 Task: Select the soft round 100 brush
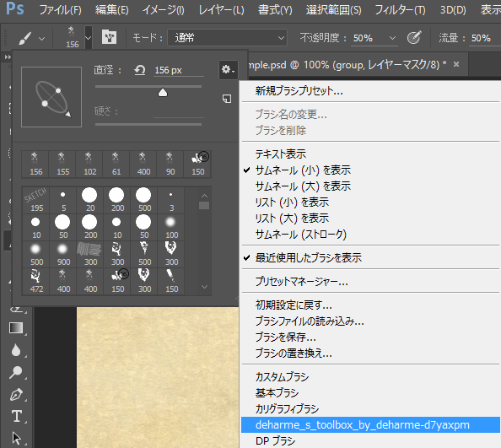(x=171, y=227)
